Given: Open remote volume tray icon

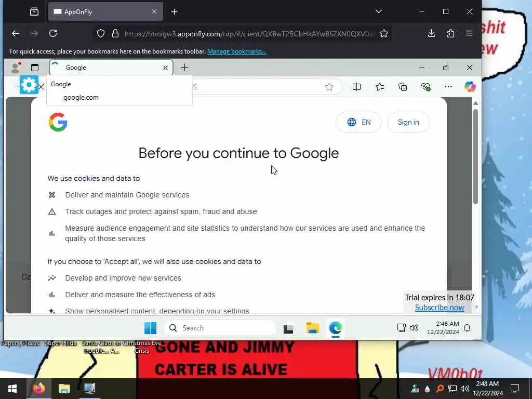Looking at the screenshot, I should pos(414,328).
